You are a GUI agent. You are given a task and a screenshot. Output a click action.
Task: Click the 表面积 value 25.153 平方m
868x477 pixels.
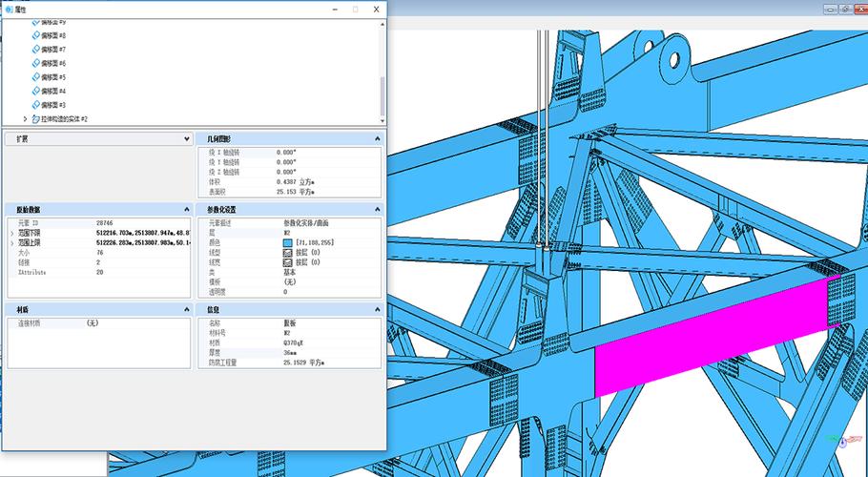pyautogui.click(x=295, y=192)
